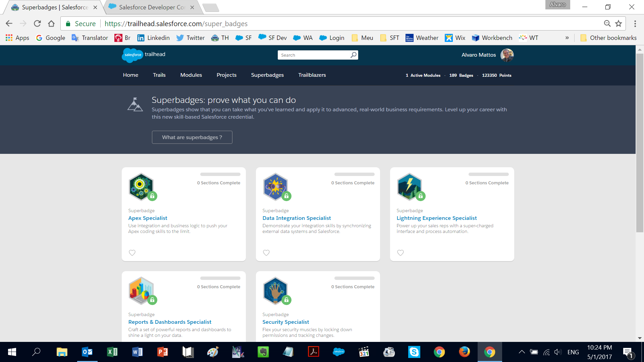Click 'What are superbadges ?' button
This screenshot has width=644, height=362.
[x=192, y=137]
